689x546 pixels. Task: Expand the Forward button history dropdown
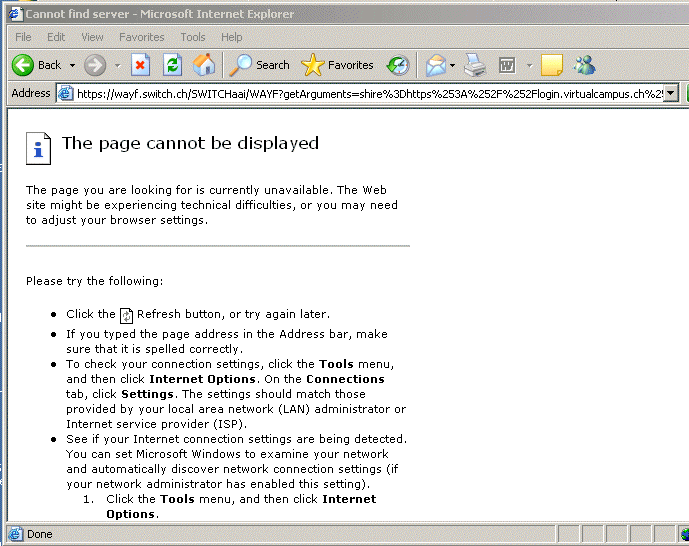point(117,65)
